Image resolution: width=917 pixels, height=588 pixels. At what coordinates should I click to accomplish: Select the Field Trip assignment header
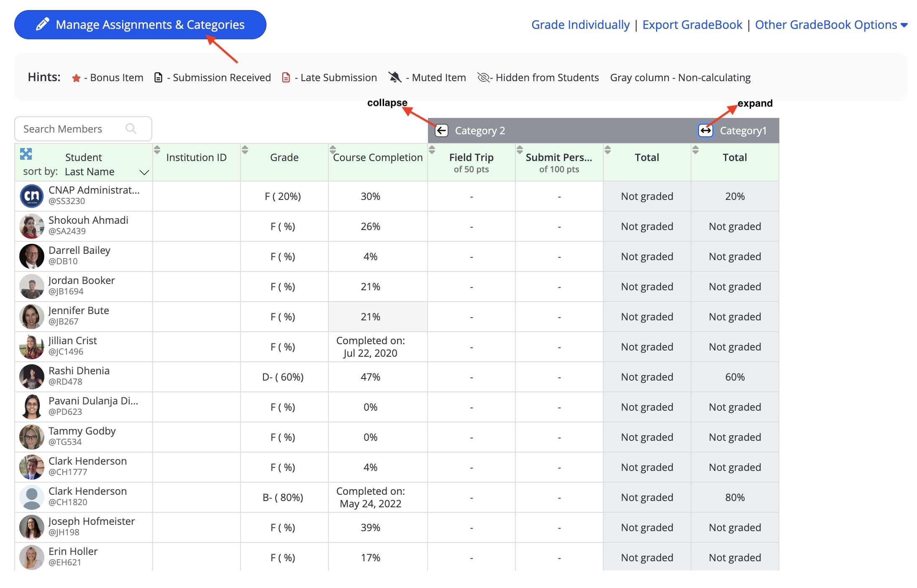coord(471,163)
